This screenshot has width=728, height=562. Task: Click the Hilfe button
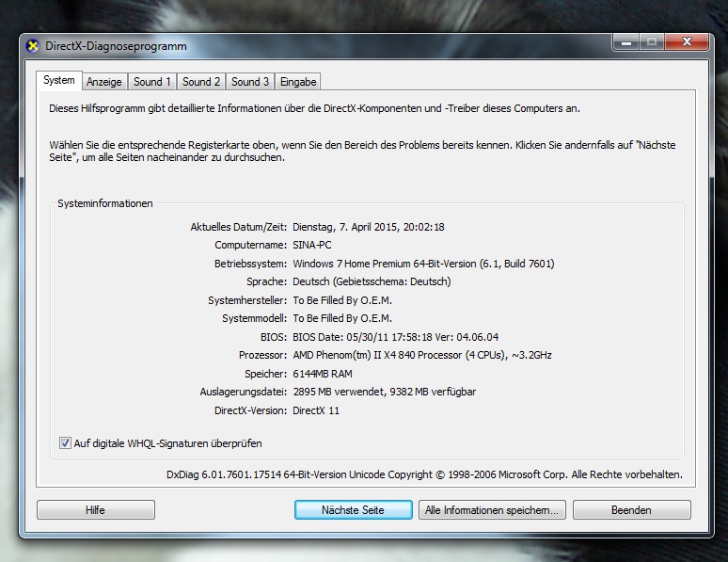[x=95, y=510]
